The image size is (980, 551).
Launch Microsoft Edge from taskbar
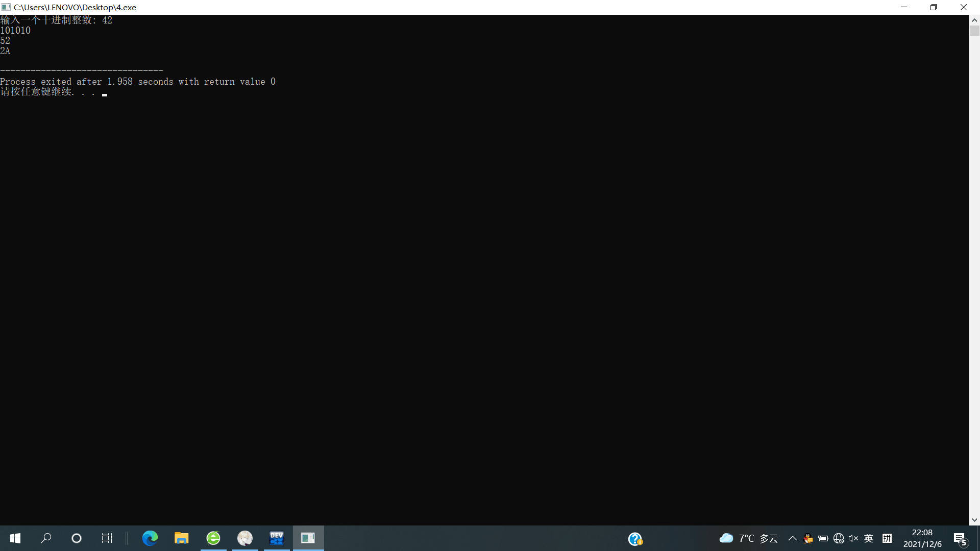click(150, 538)
